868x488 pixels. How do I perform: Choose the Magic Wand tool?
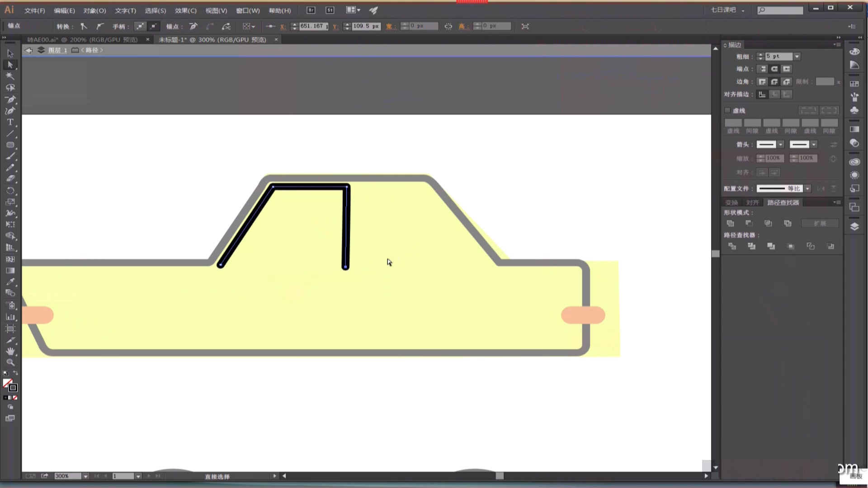10,76
